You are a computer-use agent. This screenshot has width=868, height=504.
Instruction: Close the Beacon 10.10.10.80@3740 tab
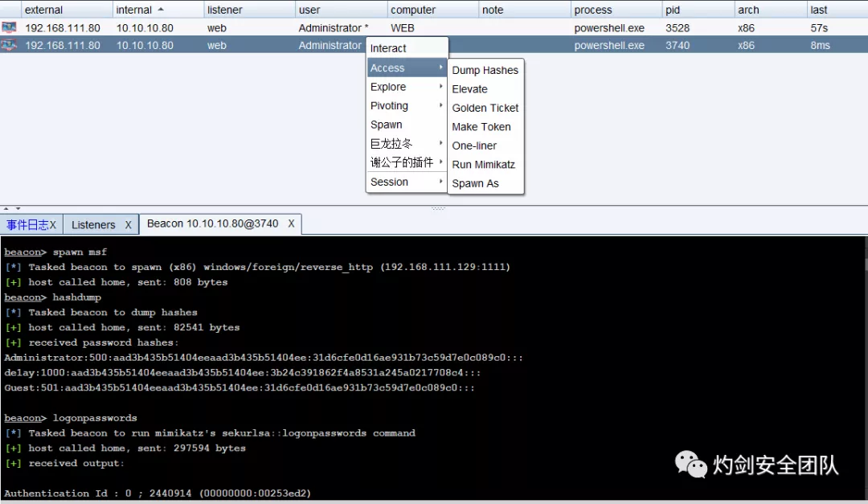[x=291, y=223]
